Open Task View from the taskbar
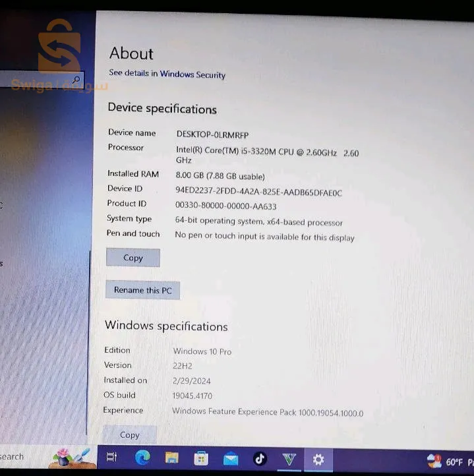Screen dimensions: 474x476 pos(111,457)
